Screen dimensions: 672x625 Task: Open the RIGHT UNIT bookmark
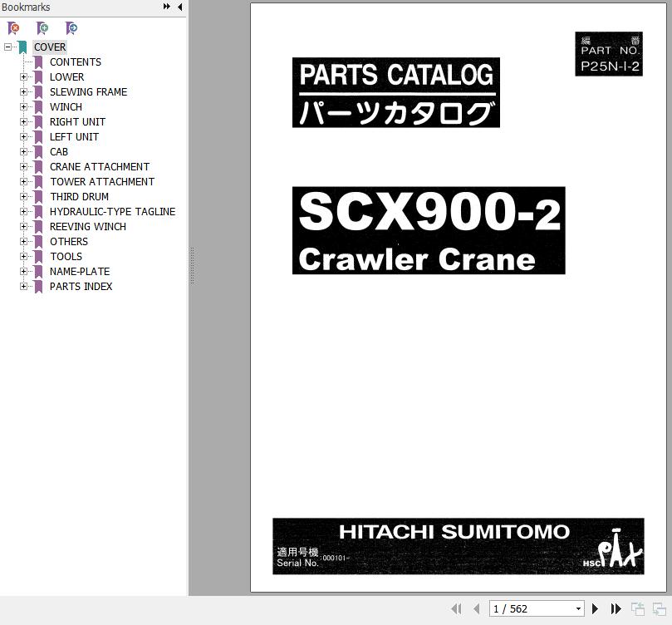point(77,122)
